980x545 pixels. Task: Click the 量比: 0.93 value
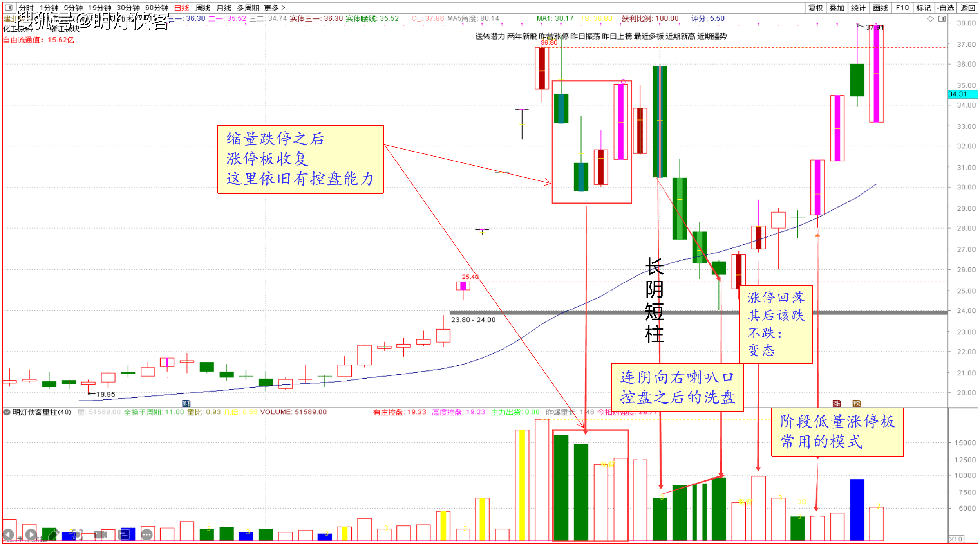pos(204,412)
